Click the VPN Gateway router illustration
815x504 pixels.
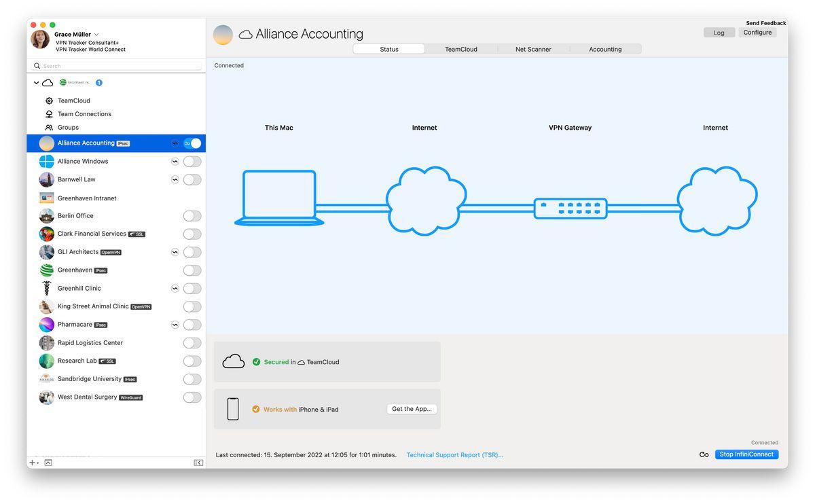click(x=570, y=208)
